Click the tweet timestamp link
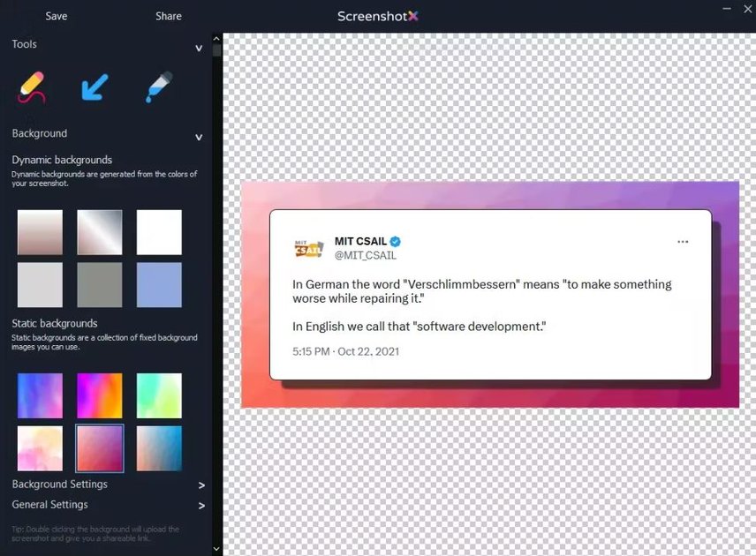 344,351
